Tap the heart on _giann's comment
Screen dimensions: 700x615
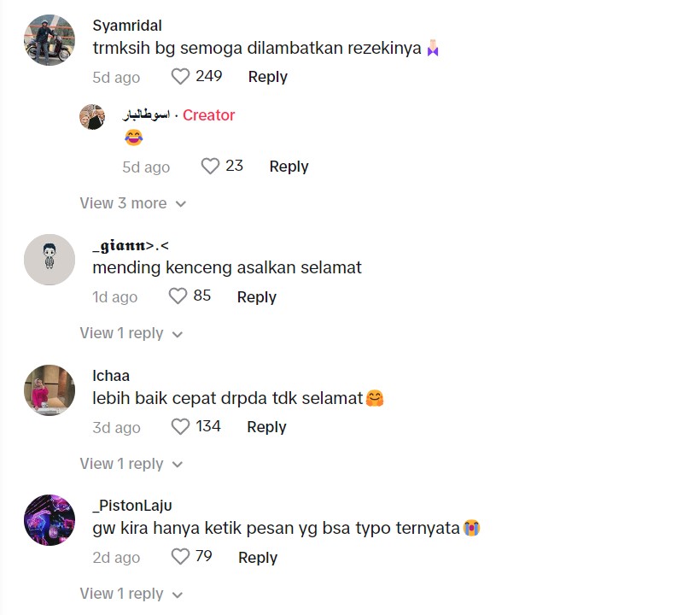click(178, 296)
